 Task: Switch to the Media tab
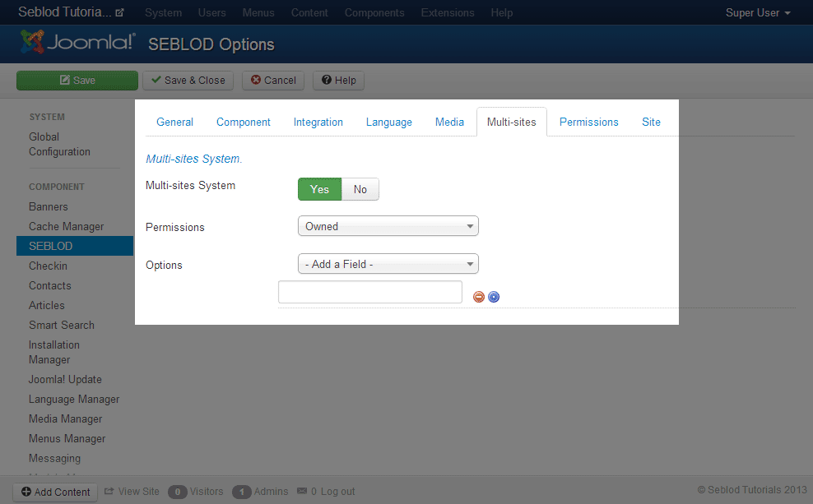(x=449, y=123)
